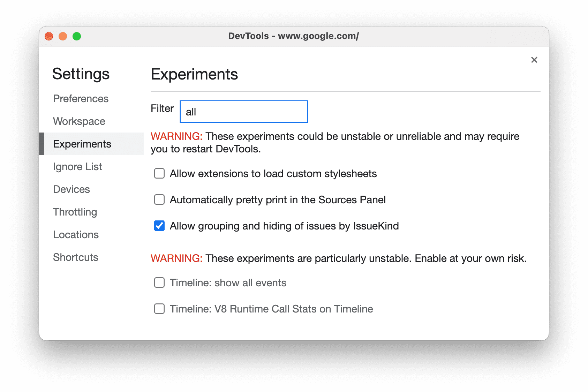This screenshot has width=588, height=392.
Task: Toggle Timeline: V8 Runtime Call Stats checkbox
Action: pyautogui.click(x=159, y=309)
